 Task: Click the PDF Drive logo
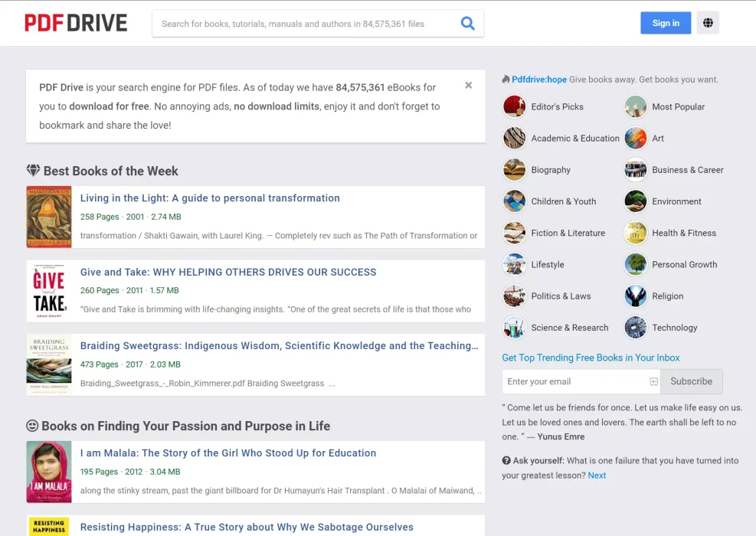(x=76, y=23)
